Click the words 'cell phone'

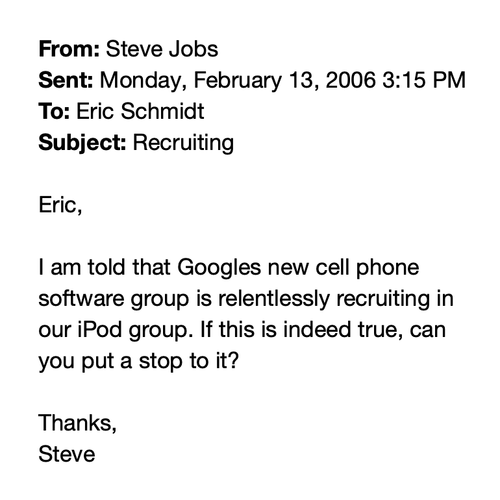coord(367,268)
